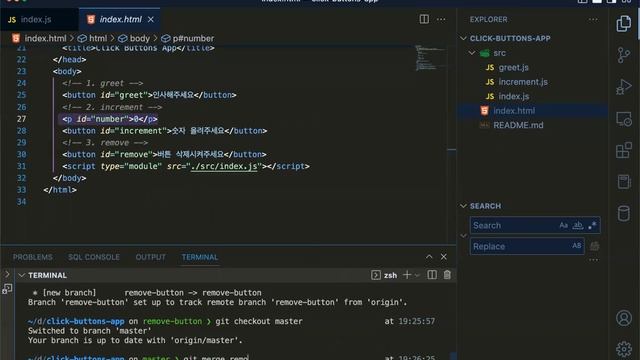
Task: Click the greet button code on line 25
Action: tap(149, 95)
